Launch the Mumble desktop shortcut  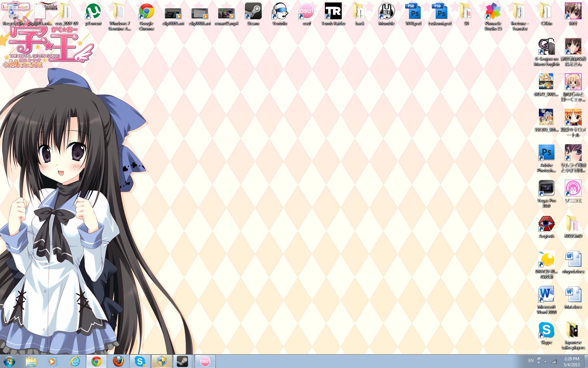386,14
